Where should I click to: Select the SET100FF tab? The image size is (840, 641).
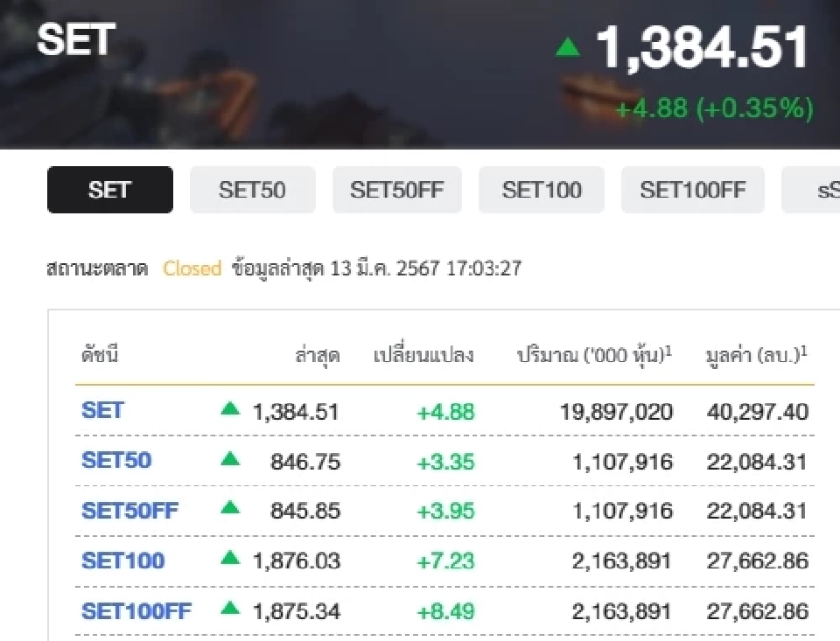click(692, 189)
